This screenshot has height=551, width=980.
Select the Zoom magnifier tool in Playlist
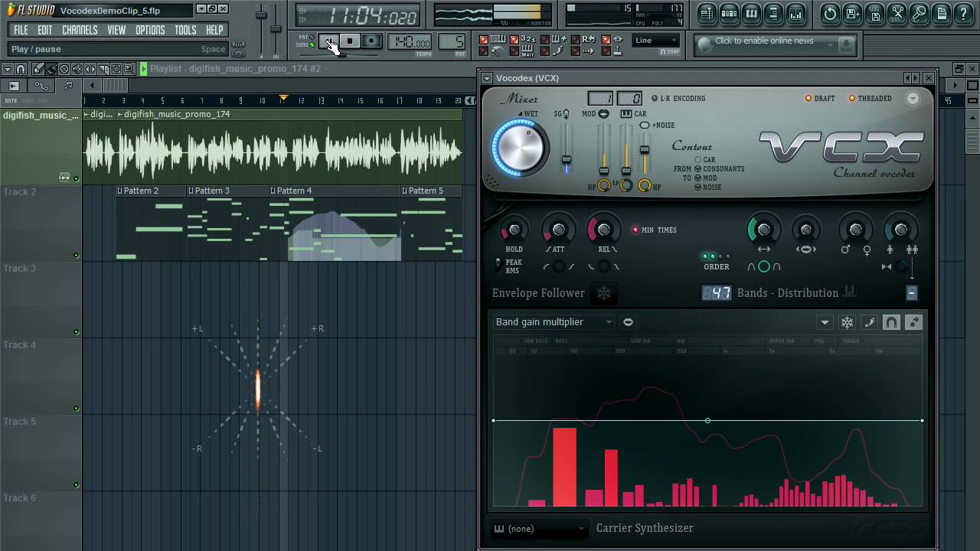[x=129, y=69]
